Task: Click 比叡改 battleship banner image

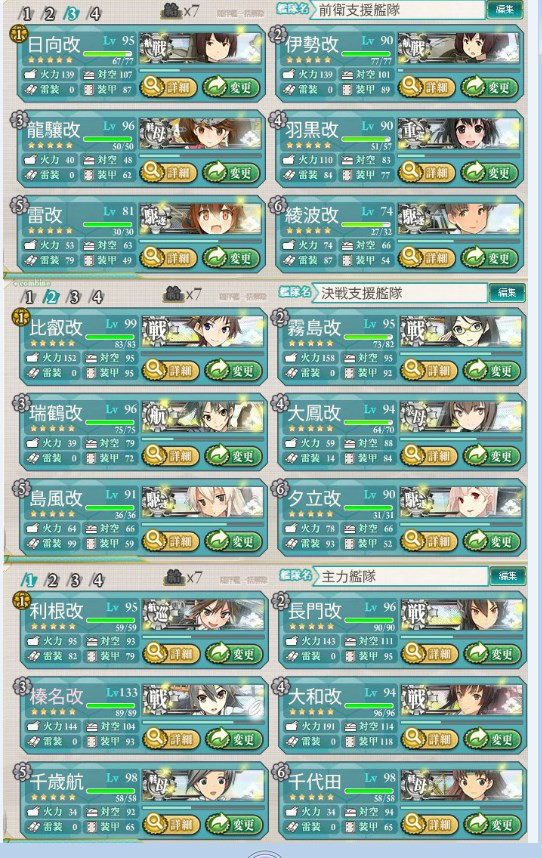Action: point(202,331)
